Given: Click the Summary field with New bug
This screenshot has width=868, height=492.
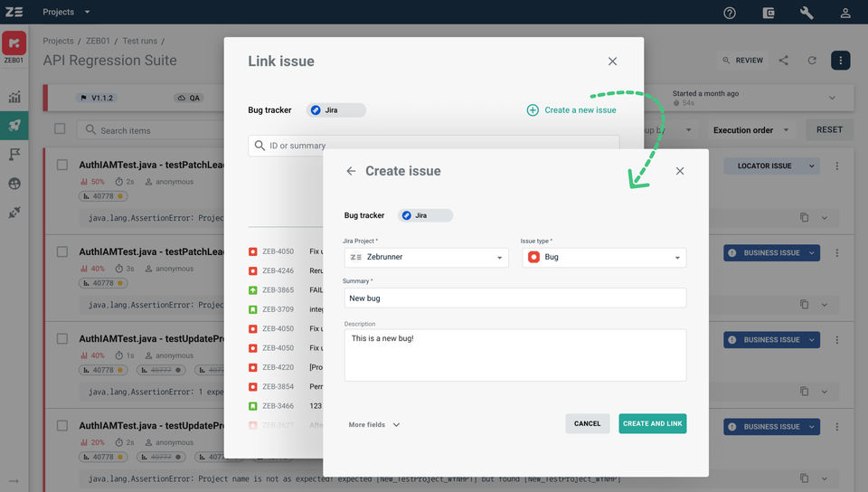Looking at the screenshot, I should pyautogui.click(x=514, y=298).
